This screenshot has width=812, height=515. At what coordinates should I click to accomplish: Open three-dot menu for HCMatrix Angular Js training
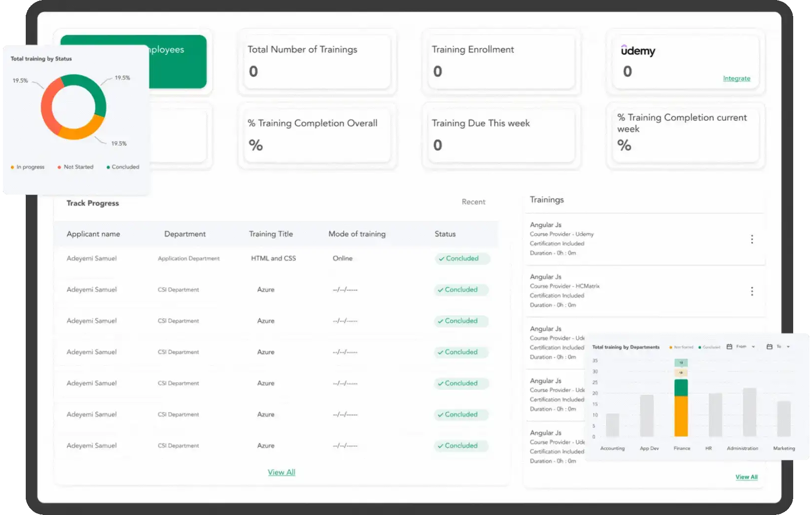[x=752, y=291]
